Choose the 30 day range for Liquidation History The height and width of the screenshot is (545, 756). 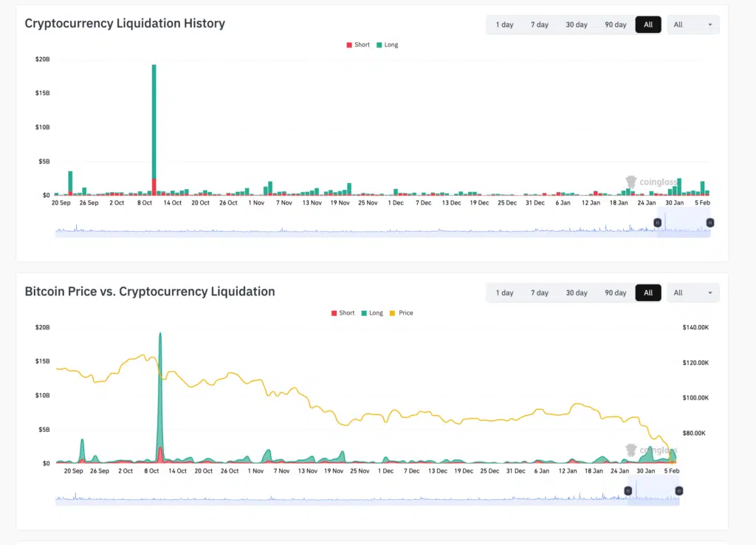[577, 24]
